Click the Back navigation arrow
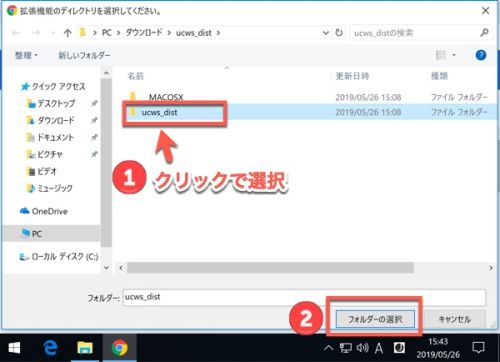The image size is (500, 362). (x=16, y=33)
